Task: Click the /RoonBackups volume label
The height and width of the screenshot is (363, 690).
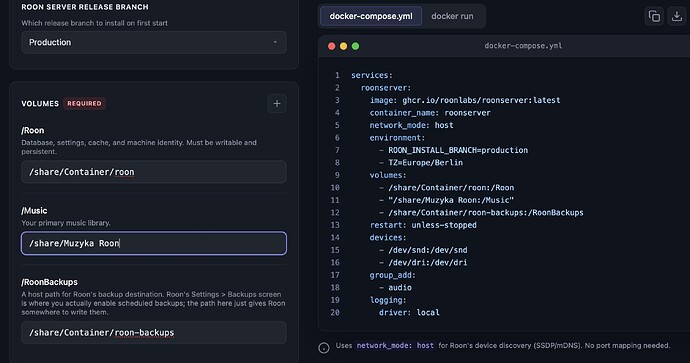Action: pyautogui.click(x=49, y=282)
